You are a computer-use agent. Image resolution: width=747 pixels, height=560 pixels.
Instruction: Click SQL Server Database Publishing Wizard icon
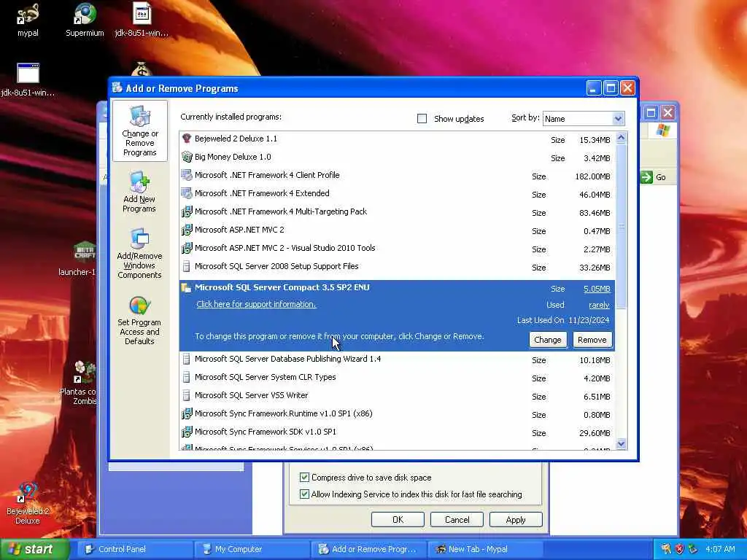(x=187, y=359)
